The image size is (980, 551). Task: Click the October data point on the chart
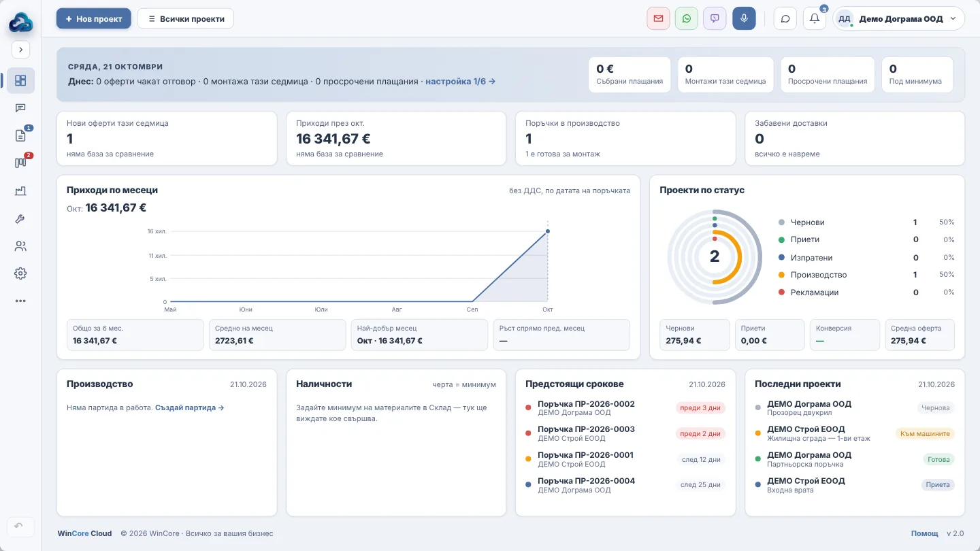point(548,231)
